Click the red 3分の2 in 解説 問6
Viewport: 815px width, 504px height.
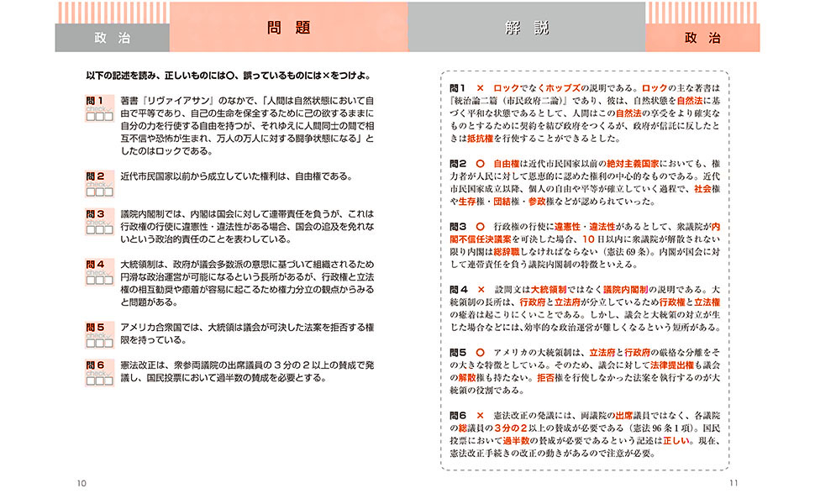pos(510,428)
